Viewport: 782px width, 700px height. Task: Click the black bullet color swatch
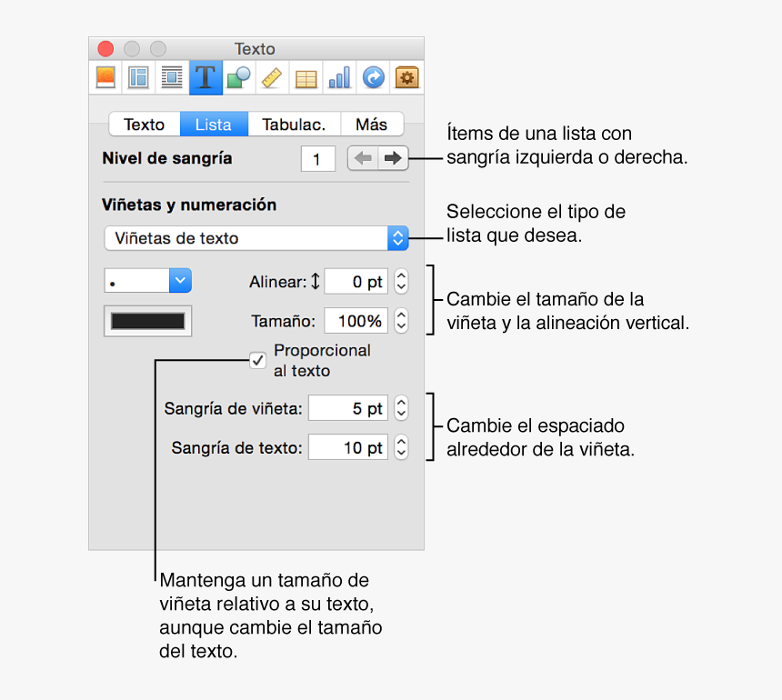coord(147,321)
